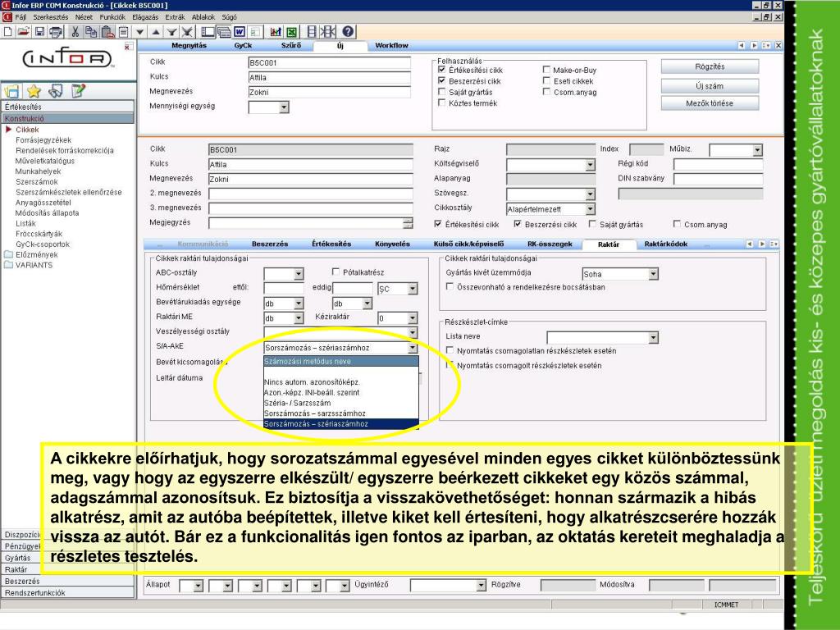This screenshot has width=840, height=630.
Task: Click the cascaded windows toolbar icon
Action: pyautogui.click(x=224, y=32)
